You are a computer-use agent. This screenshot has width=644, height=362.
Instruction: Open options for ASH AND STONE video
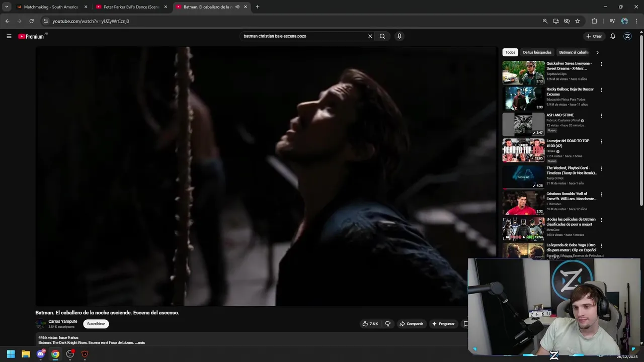point(601,116)
